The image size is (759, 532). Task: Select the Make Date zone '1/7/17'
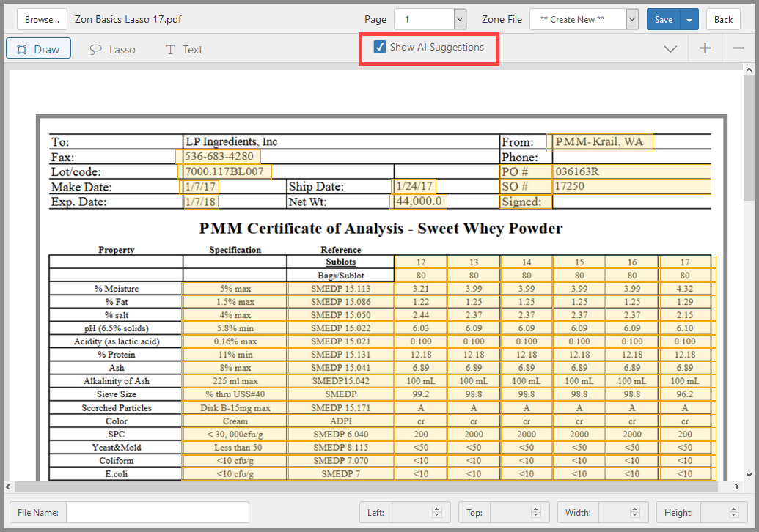199,187
